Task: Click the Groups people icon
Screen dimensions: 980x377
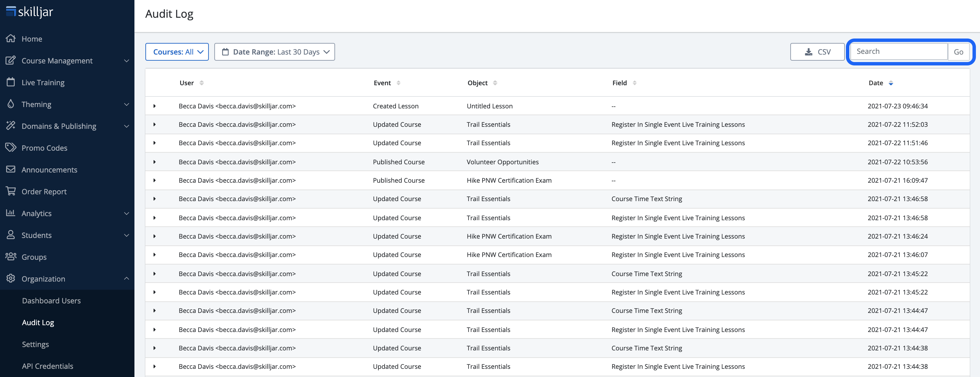Action: pyautogui.click(x=11, y=257)
